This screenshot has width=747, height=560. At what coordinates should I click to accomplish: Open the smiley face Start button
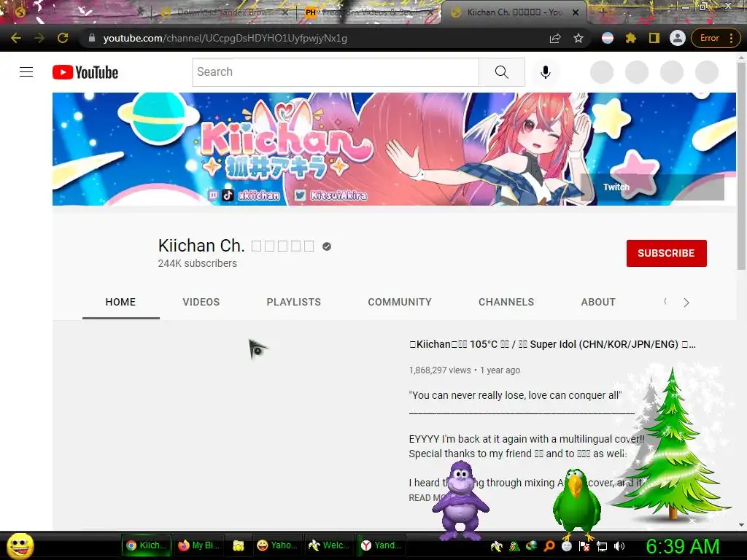tap(20, 546)
